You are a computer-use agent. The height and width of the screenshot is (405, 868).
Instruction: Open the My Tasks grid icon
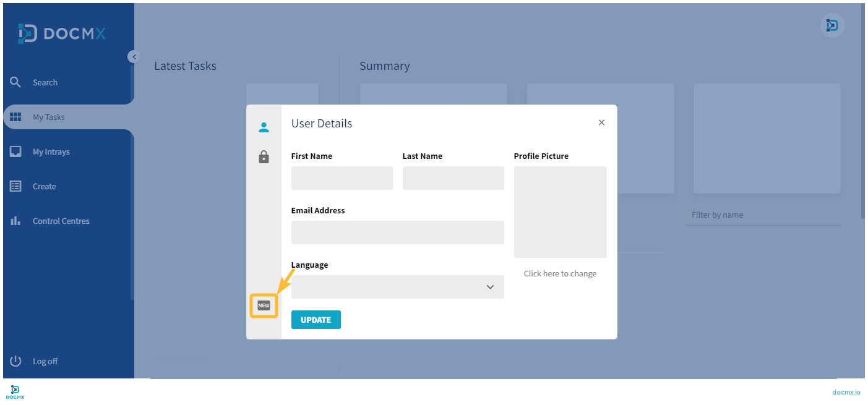click(x=15, y=116)
